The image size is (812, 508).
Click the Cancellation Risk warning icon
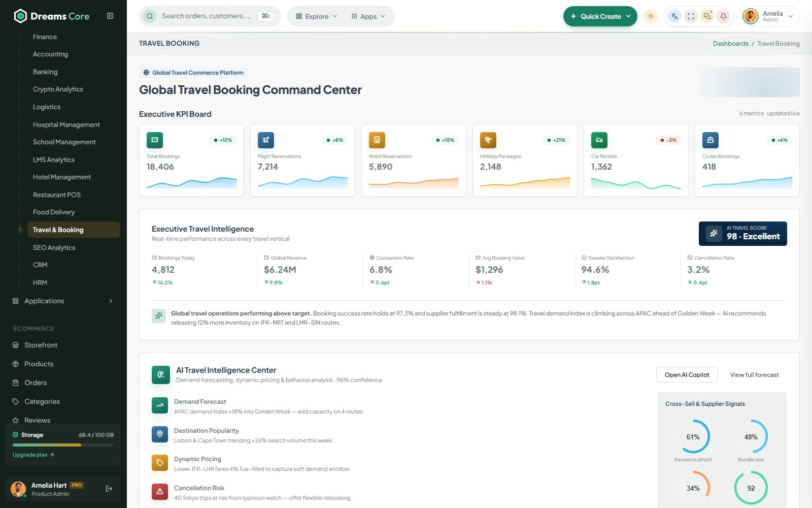pyautogui.click(x=160, y=492)
